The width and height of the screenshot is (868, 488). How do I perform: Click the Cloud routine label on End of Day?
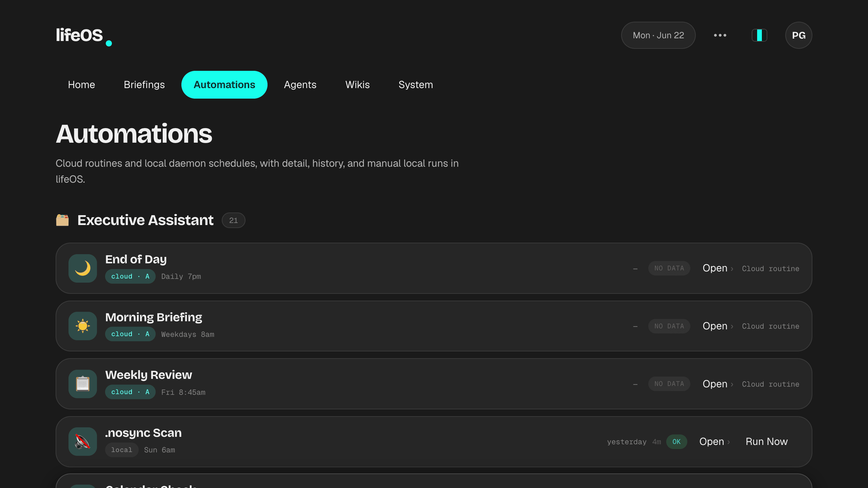click(x=770, y=269)
